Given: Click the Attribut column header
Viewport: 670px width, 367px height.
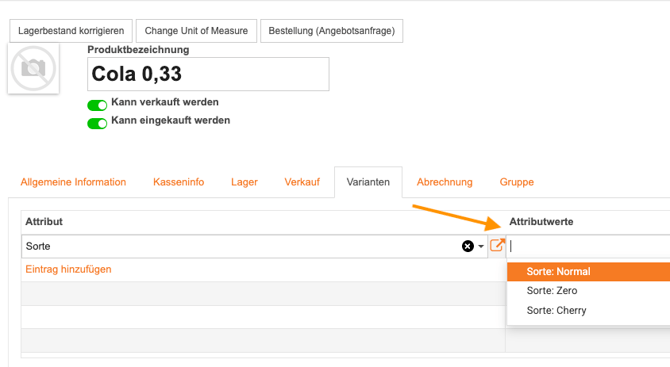Looking at the screenshot, I should 44,222.
